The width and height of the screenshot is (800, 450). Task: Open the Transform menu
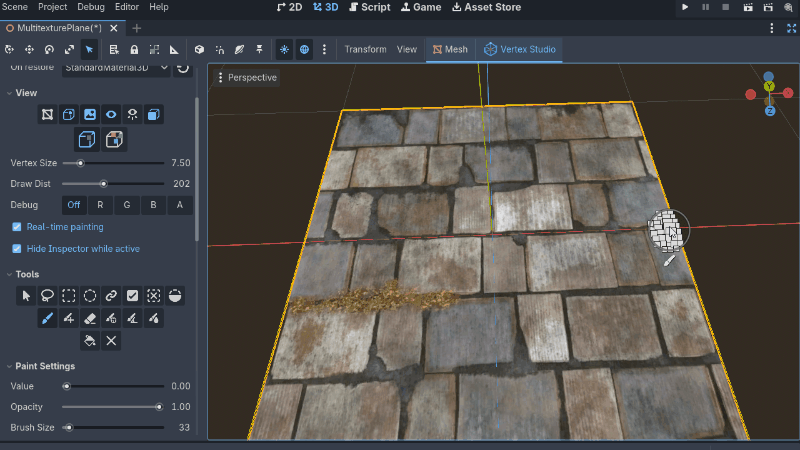pyautogui.click(x=365, y=49)
